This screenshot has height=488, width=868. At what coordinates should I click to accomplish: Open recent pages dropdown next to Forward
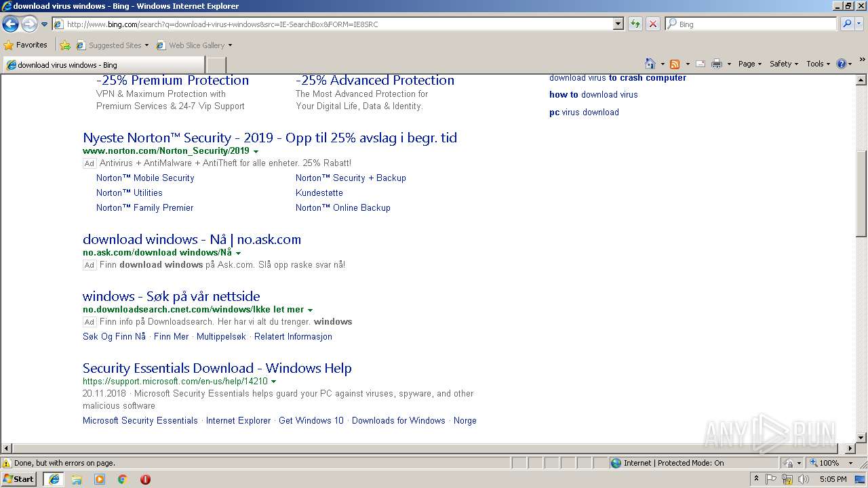tap(45, 24)
